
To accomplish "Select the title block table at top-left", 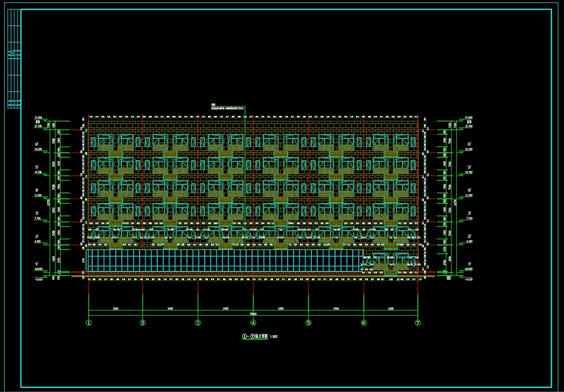I will click(14, 59).
